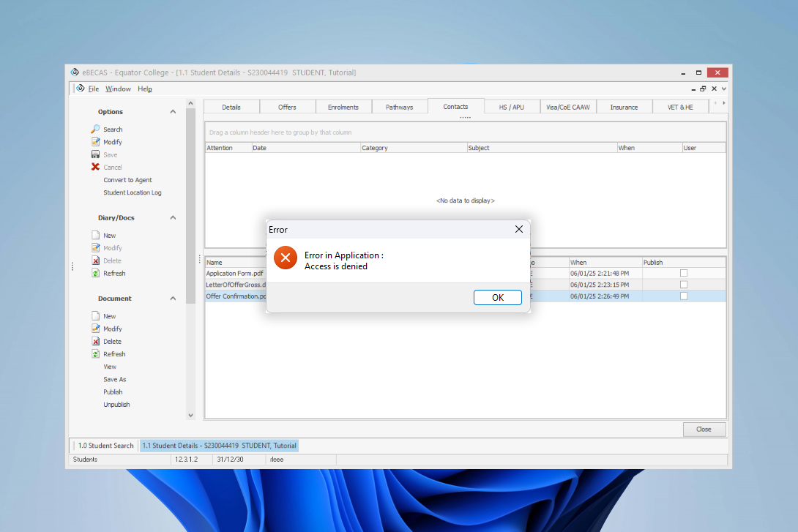
Task: Click the Refresh icon under Diary/Docs
Action: [95, 274]
